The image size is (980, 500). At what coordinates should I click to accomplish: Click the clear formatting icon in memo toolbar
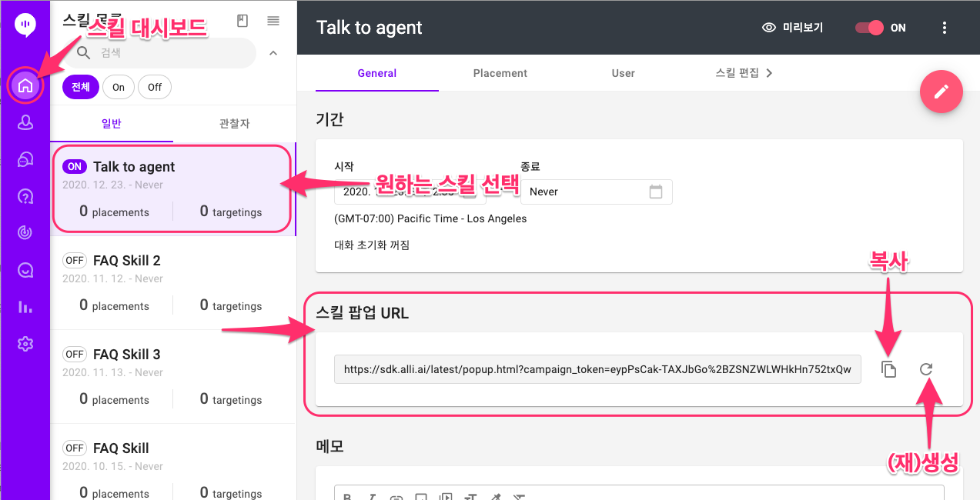coord(518,497)
